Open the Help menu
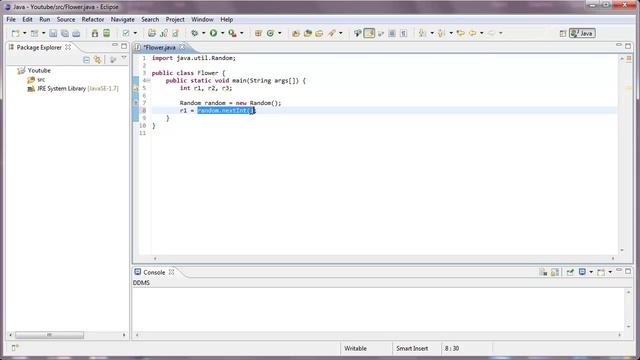The image size is (640, 360). [227, 19]
